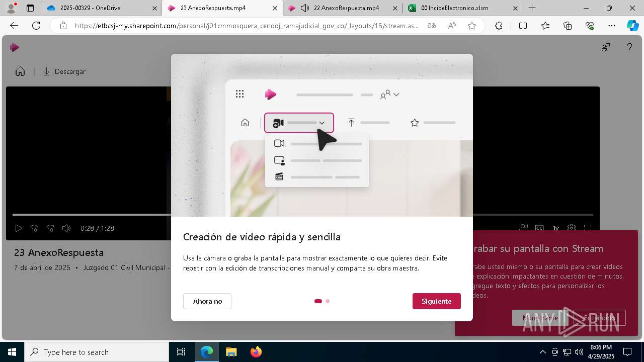Viewport: 644px width, 362px height.
Task: Click the video title 23 AnexoRespuesta
Action: point(59,252)
